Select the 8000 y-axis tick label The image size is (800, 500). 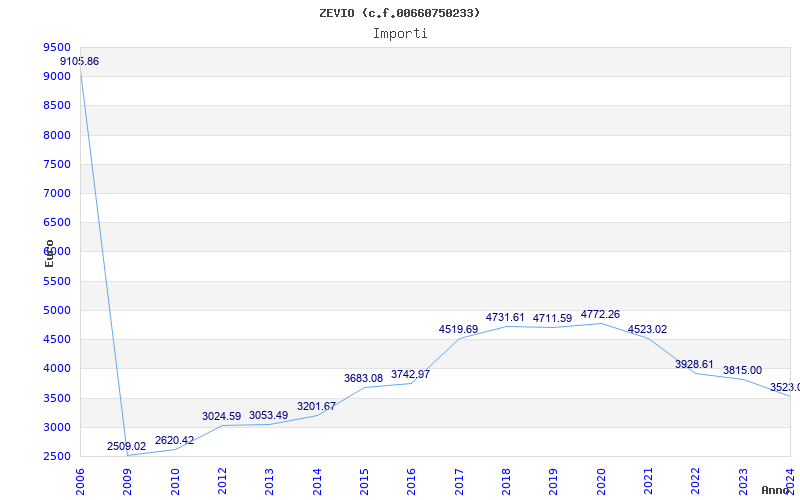(x=57, y=135)
